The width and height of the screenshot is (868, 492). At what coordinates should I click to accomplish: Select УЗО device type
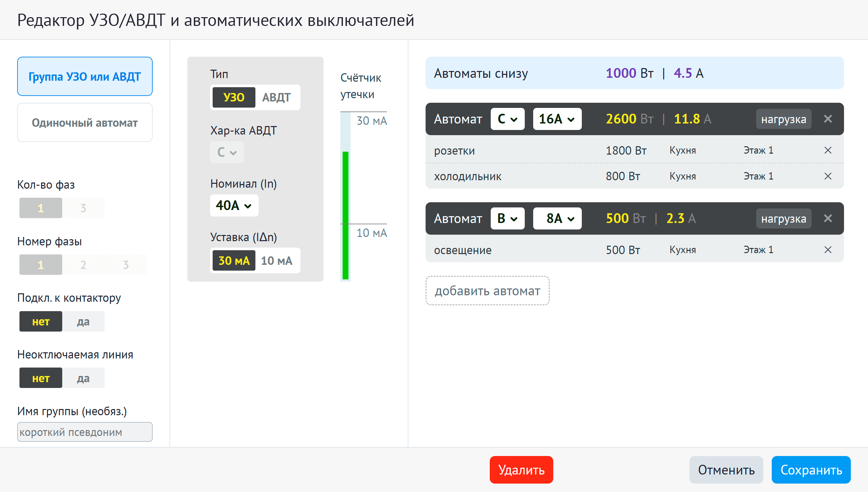[234, 97]
